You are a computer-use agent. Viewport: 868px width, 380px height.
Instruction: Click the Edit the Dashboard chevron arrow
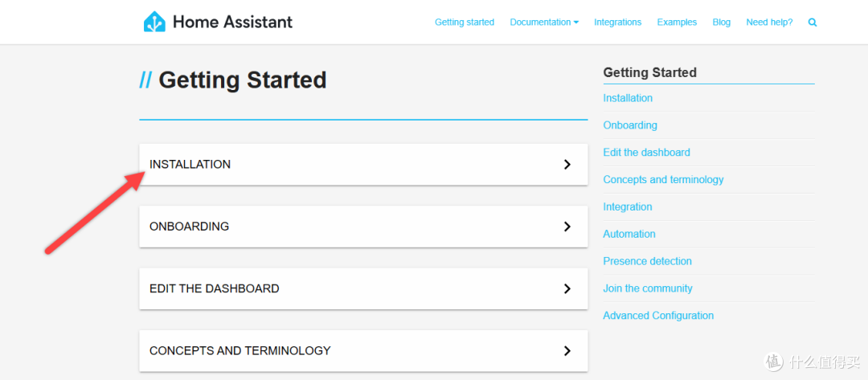(567, 288)
